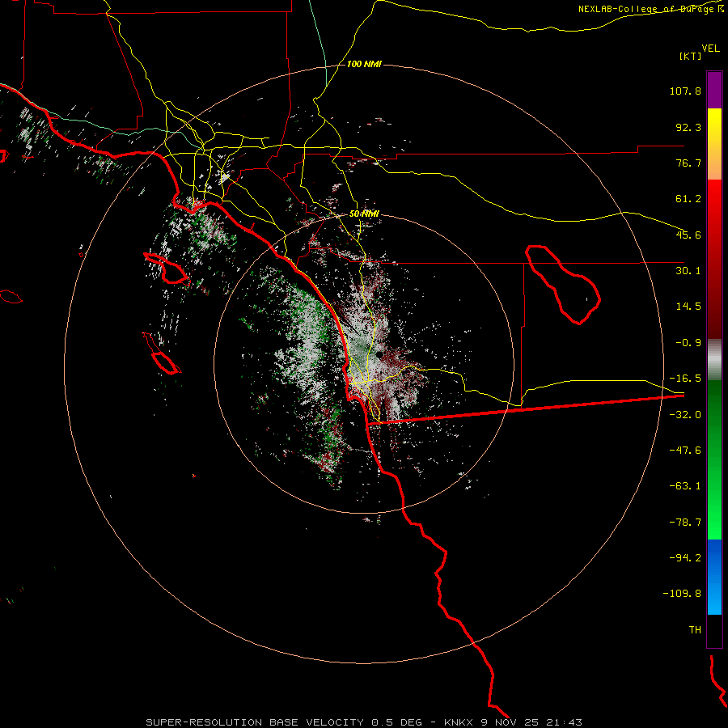Click the 92.3 value on velocity scale
This screenshot has width=728, height=728.
pyautogui.click(x=688, y=127)
